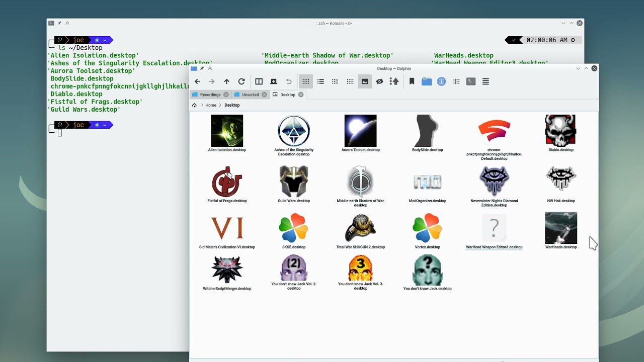Click 'Guild Wars.desktop' line in Konsole
Viewport: 644px width, 362px height.
pos(84,109)
